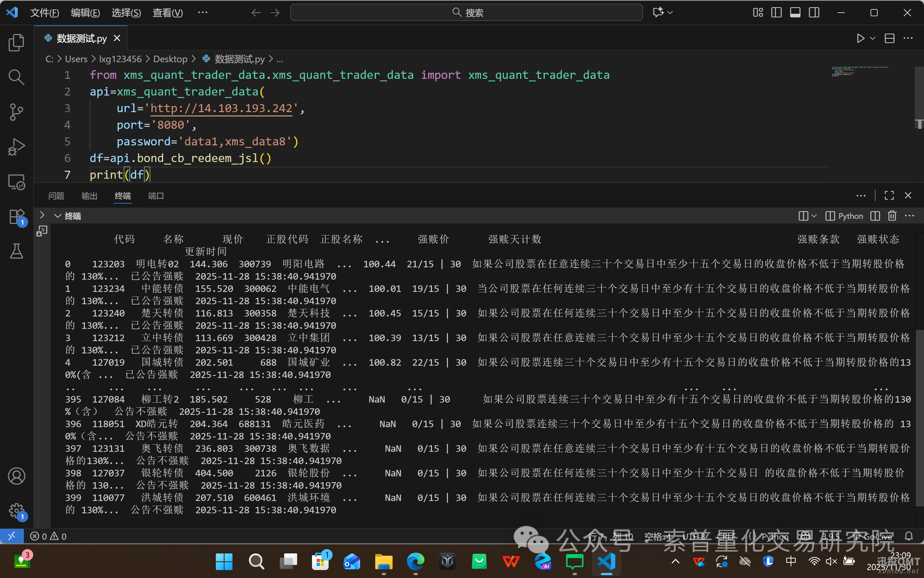
Task: Open Run and Debug panel icon
Action: click(x=16, y=147)
